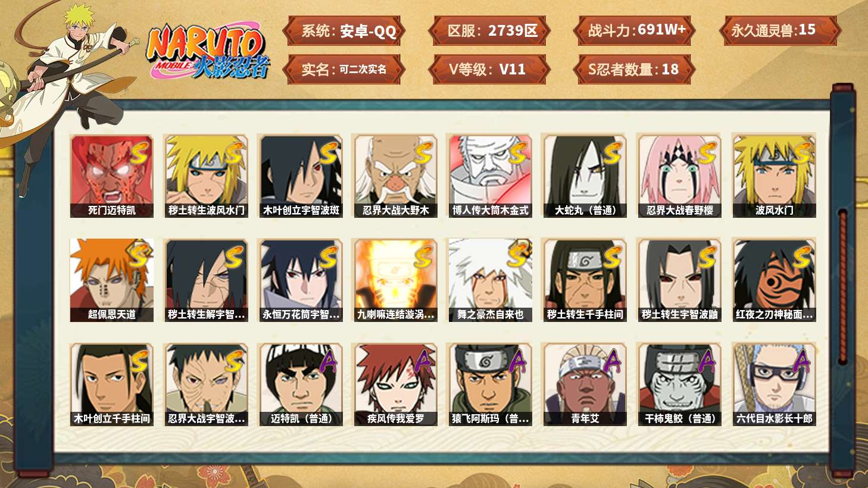Select the 青年艾 A-rank portrait

[x=585, y=384]
